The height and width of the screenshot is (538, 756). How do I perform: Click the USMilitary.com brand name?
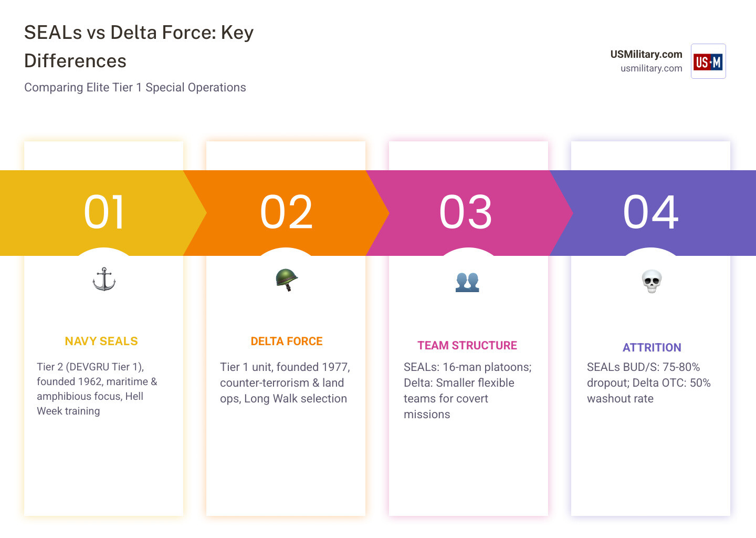pos(646,54)
